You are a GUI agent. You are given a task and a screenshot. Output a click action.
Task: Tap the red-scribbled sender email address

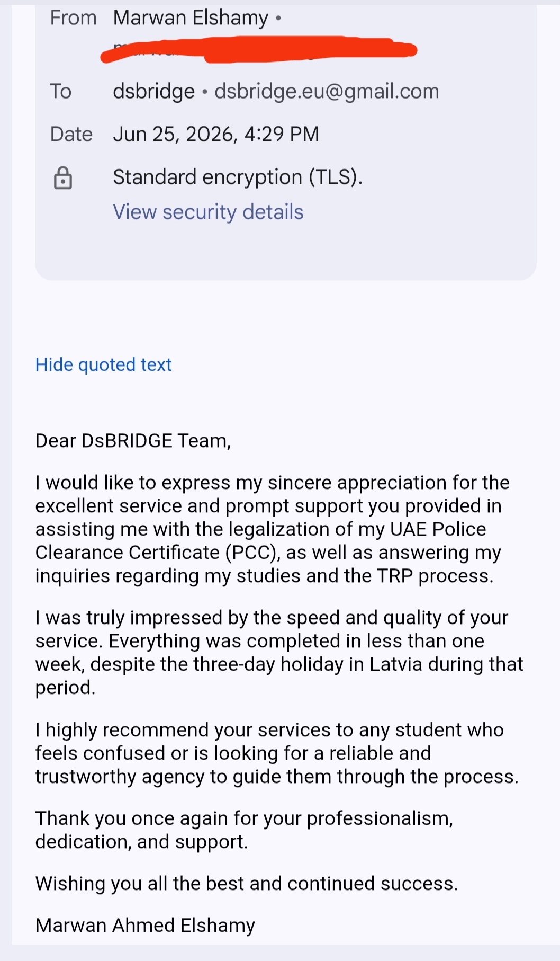point(259,50)
